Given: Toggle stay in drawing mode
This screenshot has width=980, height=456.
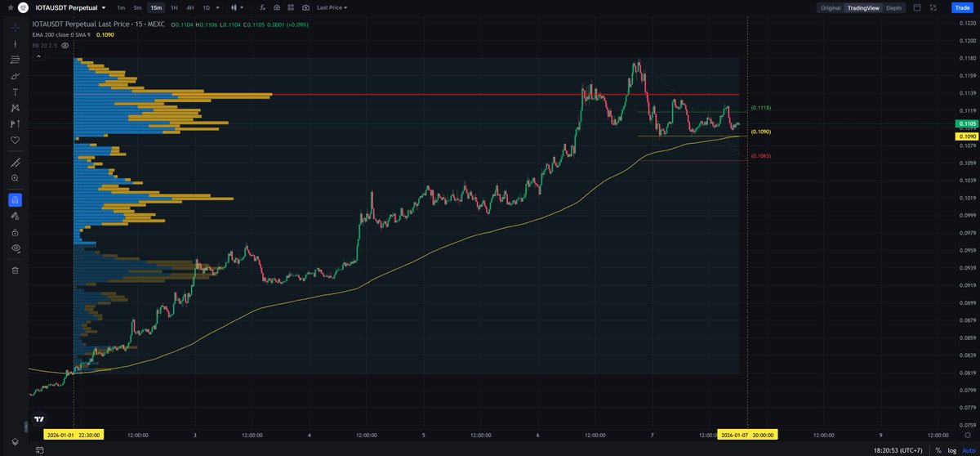Looking at the screenshot, I should (x=16, y=216).
